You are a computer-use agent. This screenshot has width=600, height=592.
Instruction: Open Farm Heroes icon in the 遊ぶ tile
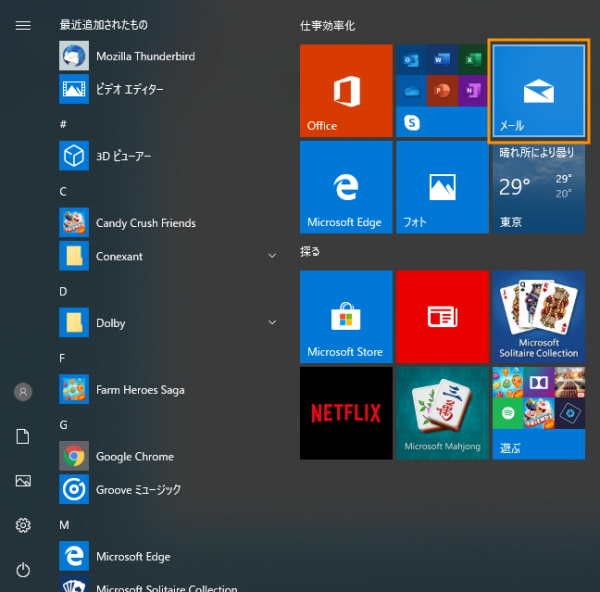508,382
